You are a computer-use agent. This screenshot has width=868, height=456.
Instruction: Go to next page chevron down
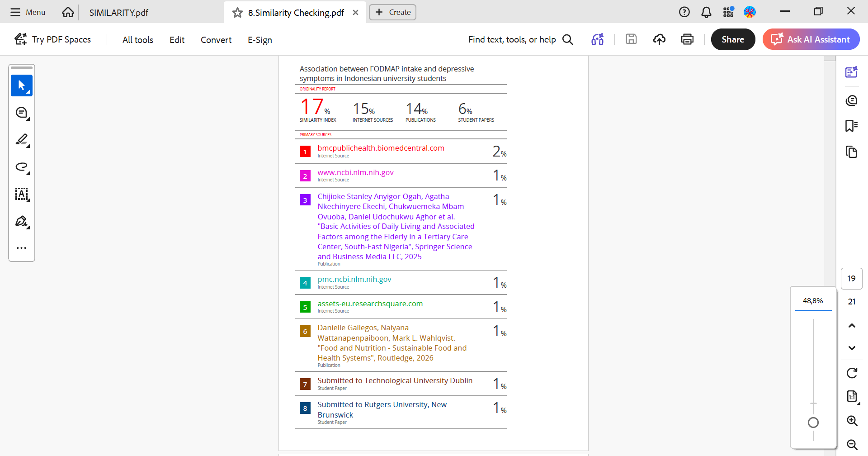pyautogui.click(x=852, y=348)
